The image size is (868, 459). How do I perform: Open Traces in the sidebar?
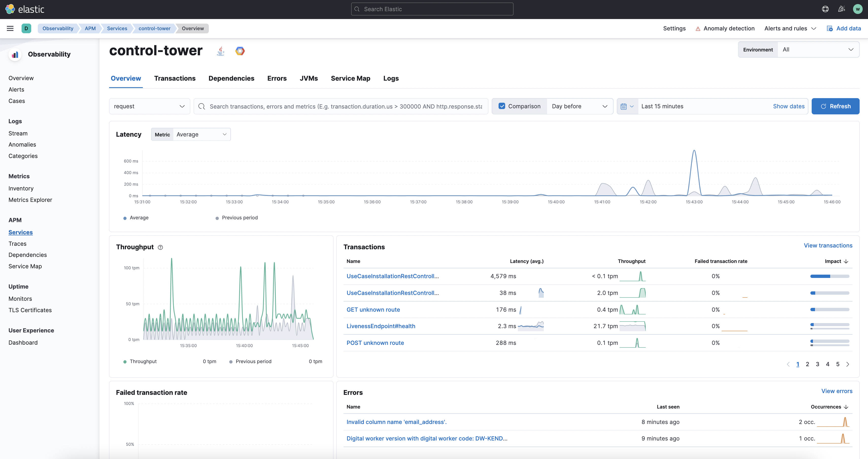click(x=18, y=243)
